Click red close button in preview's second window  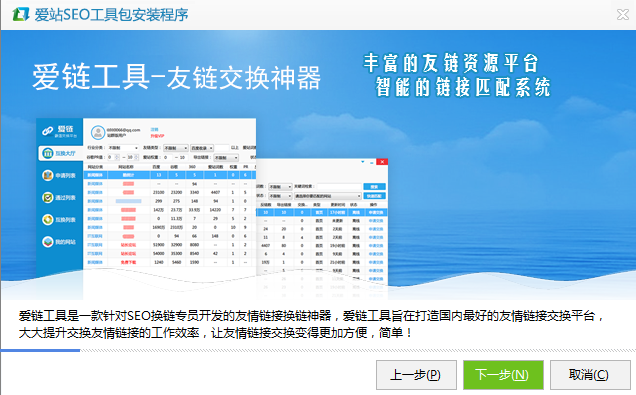tap(382, 162)
